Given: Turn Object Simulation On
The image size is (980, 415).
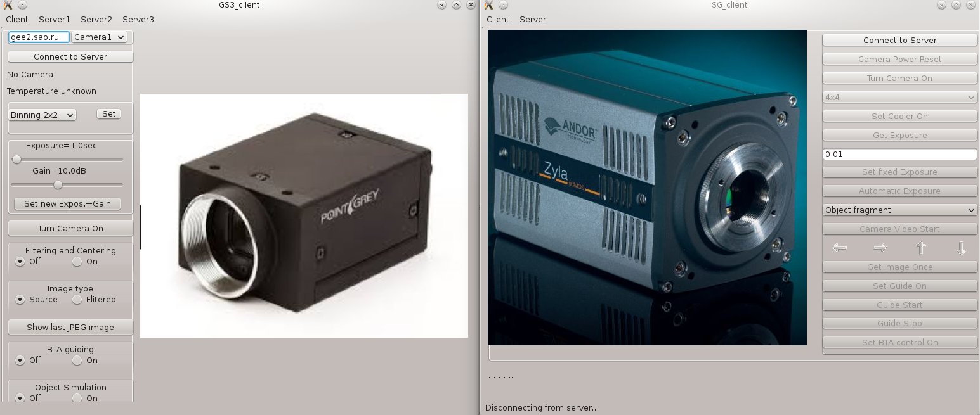Looking at the screenshot, I should click(x=77, y=398).
